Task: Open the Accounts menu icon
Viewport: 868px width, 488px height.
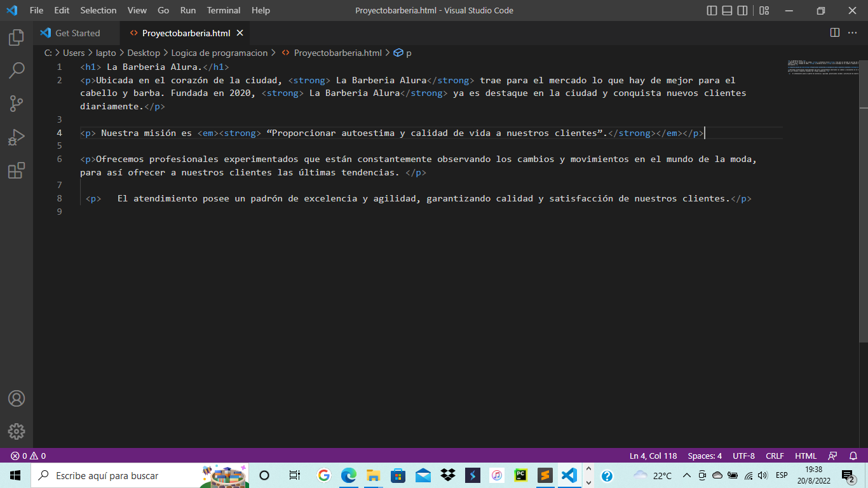Action: [x=17, y=398]
